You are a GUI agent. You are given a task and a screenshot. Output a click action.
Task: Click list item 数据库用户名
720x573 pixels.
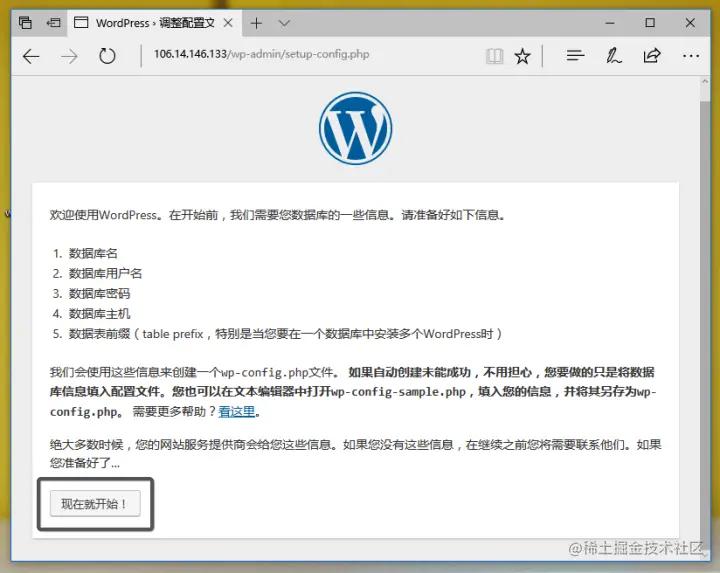point(106,274)
